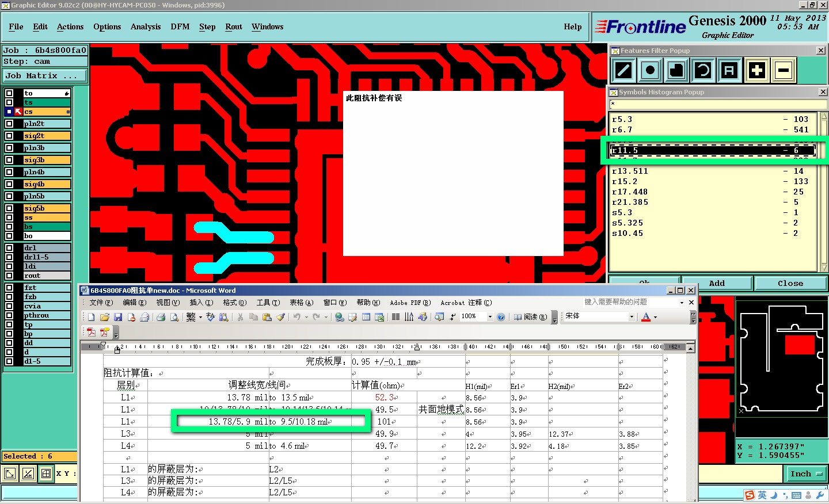This screenshot has height=504, width=829.
Task: Open the DFM menu
Action: coord(180,26)
